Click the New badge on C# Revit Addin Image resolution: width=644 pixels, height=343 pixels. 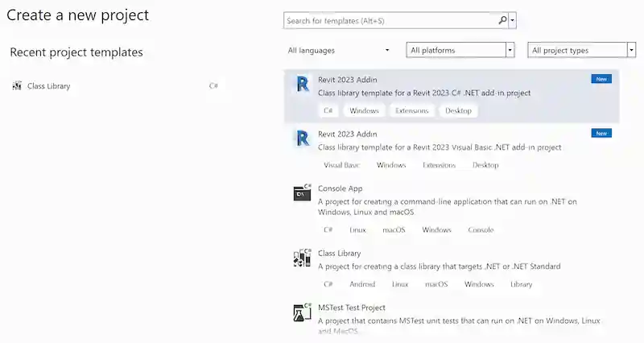point(601,79)
